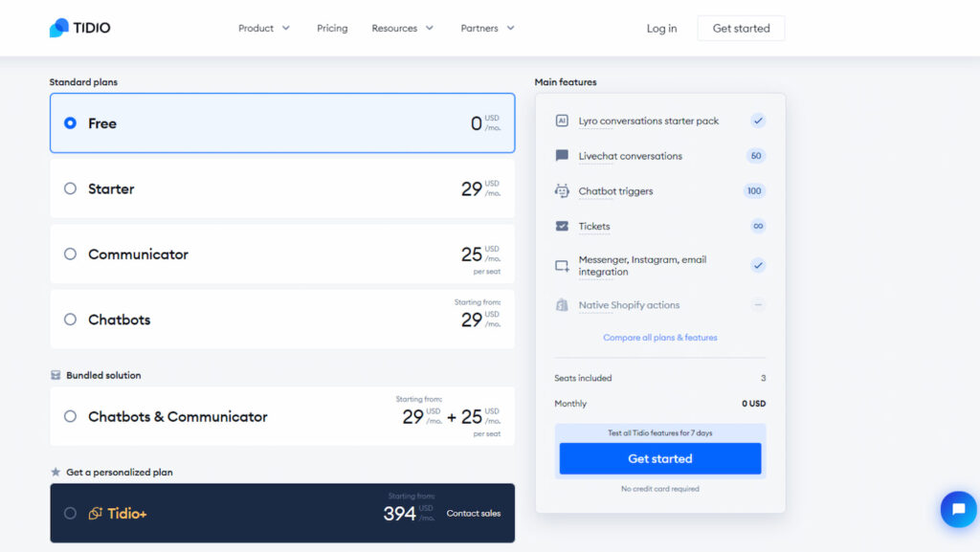Click the blue Get started button
980x552 pixels.
point(659,458)
